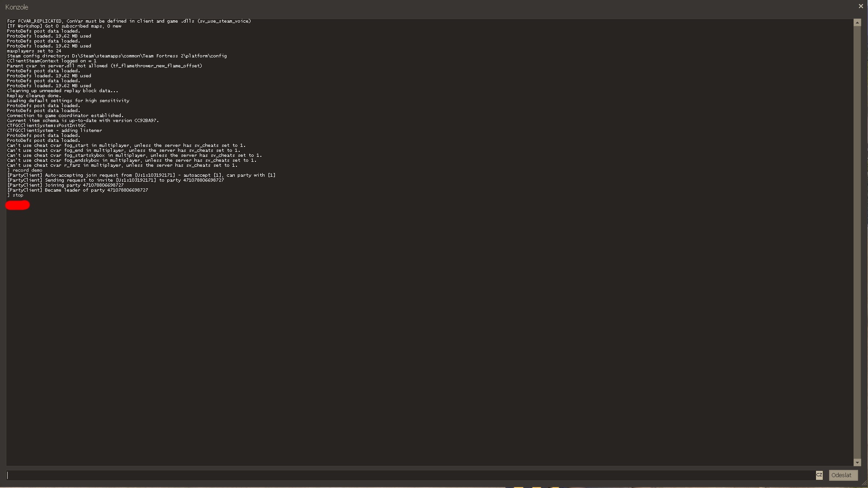Close the Konzole window with X

861,6
